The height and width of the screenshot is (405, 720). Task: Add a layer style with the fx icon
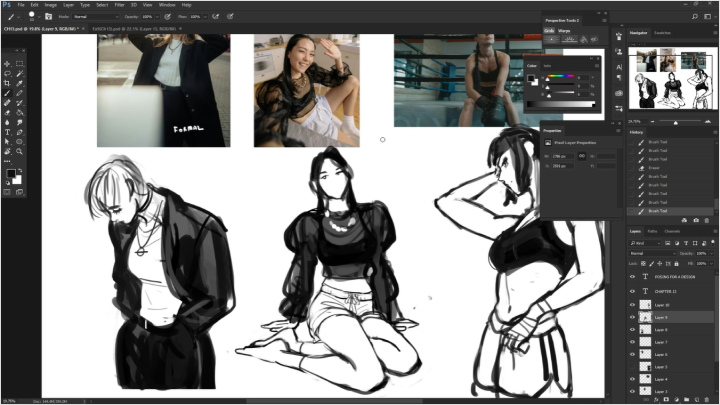(x=656, y=399)
